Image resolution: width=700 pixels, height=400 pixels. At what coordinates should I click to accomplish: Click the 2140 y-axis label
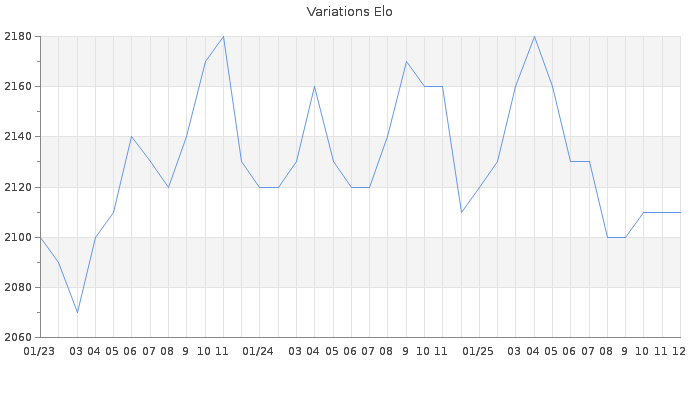(x=19, y=137)
